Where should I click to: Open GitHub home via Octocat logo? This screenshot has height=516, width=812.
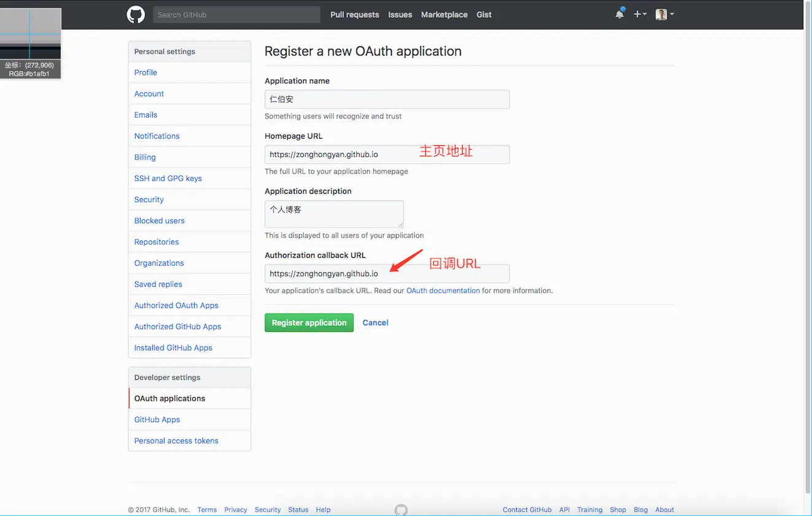(x=136, y=15)
